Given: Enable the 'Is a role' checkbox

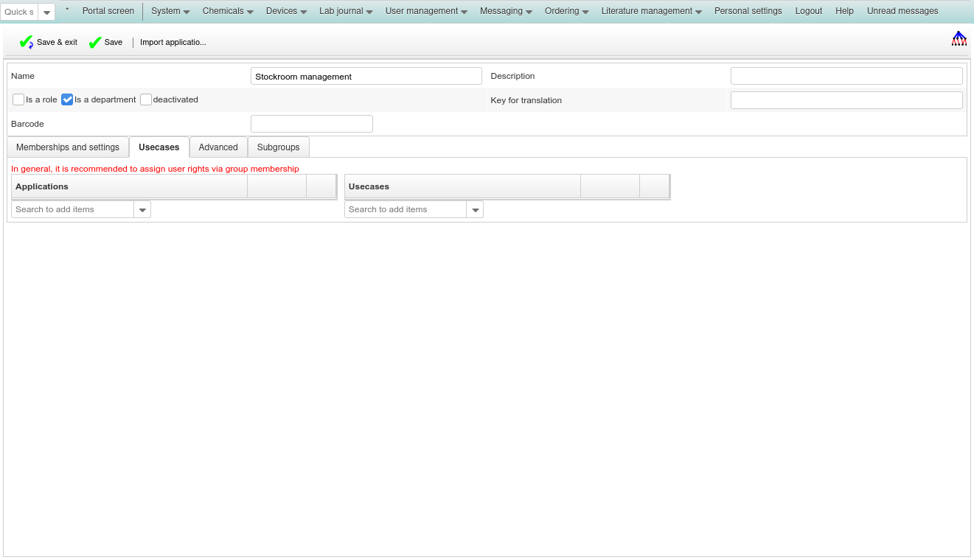Looking at the screenshot, I should (x=18, y=99).
